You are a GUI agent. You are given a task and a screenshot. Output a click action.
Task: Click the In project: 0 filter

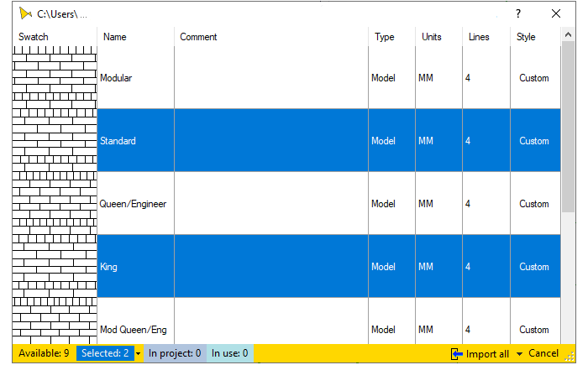point(175,353)
